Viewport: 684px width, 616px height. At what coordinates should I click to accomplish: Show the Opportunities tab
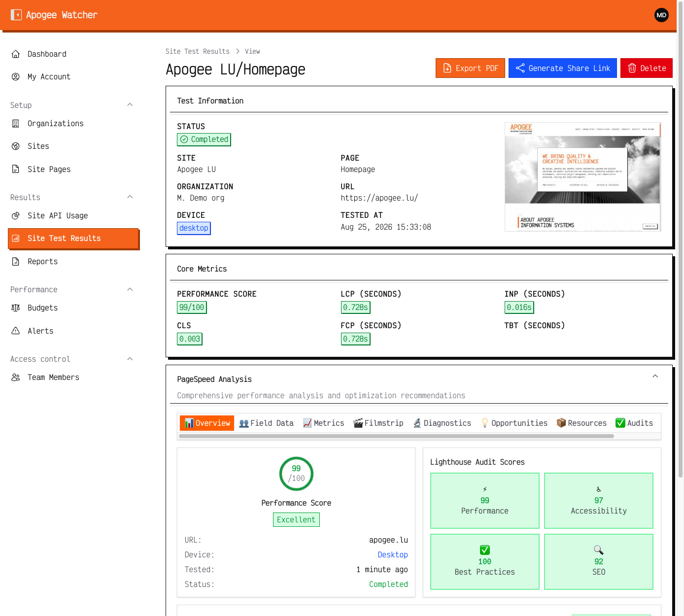pyautogui.click(x=514, y=423)
